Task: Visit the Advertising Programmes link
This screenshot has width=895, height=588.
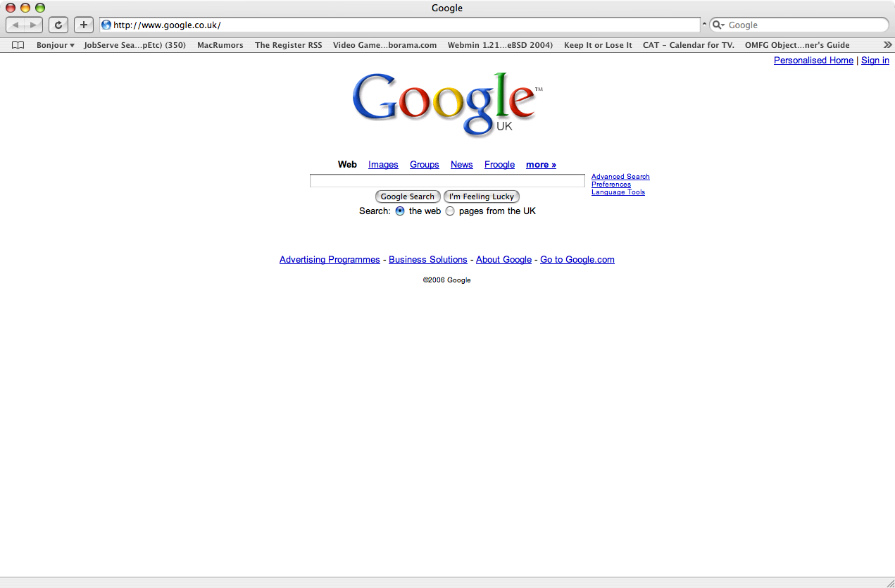Action: click(x=330, y=260)
